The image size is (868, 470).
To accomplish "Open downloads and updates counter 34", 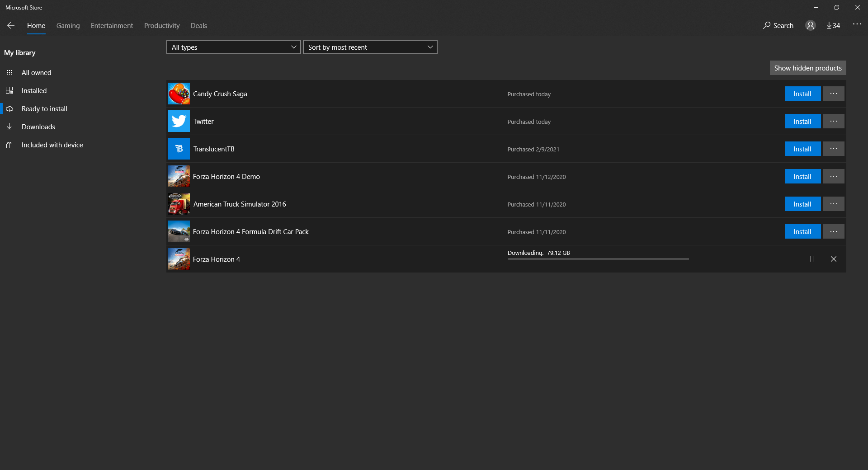I will (833, 25).
